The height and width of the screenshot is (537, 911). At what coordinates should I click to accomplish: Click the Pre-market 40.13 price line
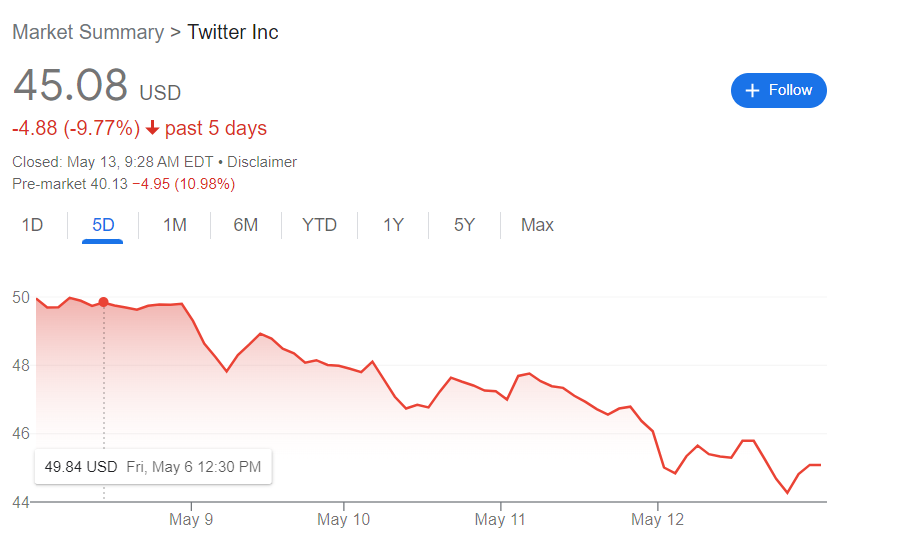pos(123,184)
